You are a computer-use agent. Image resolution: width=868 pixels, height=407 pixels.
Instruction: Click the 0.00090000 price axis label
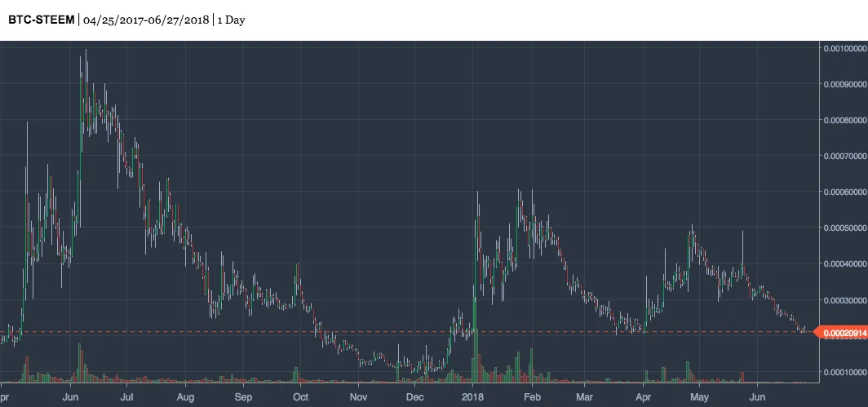[x=845, y=84]
